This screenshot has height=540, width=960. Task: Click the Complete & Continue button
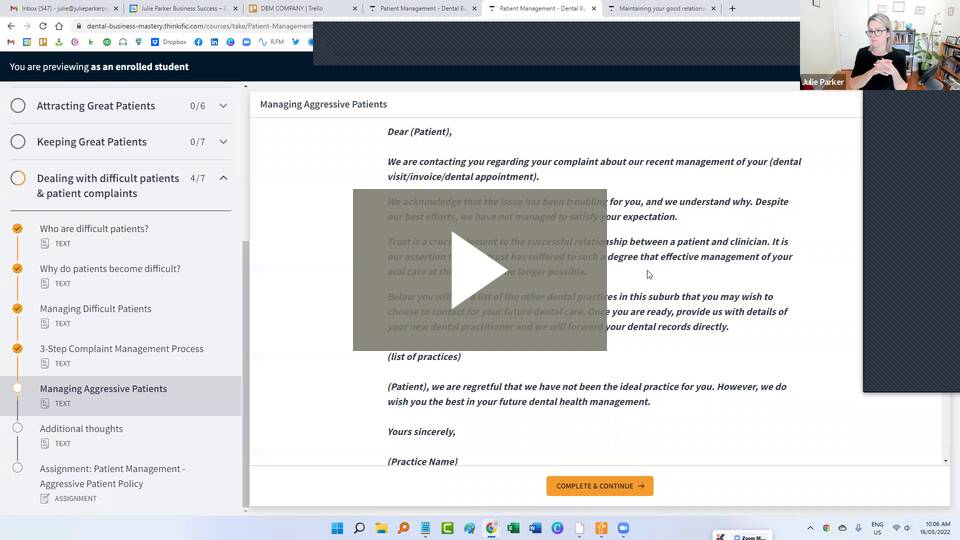pos(599,486)
